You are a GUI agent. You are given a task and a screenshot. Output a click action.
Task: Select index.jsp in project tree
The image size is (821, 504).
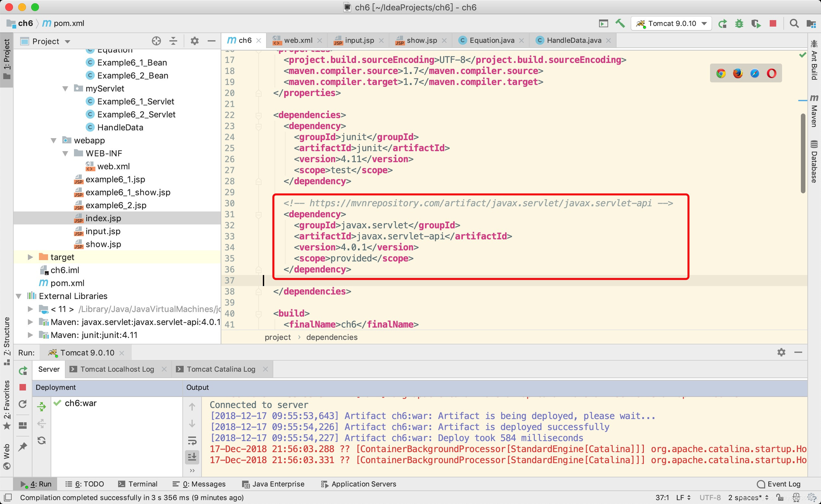coord(103,218)
